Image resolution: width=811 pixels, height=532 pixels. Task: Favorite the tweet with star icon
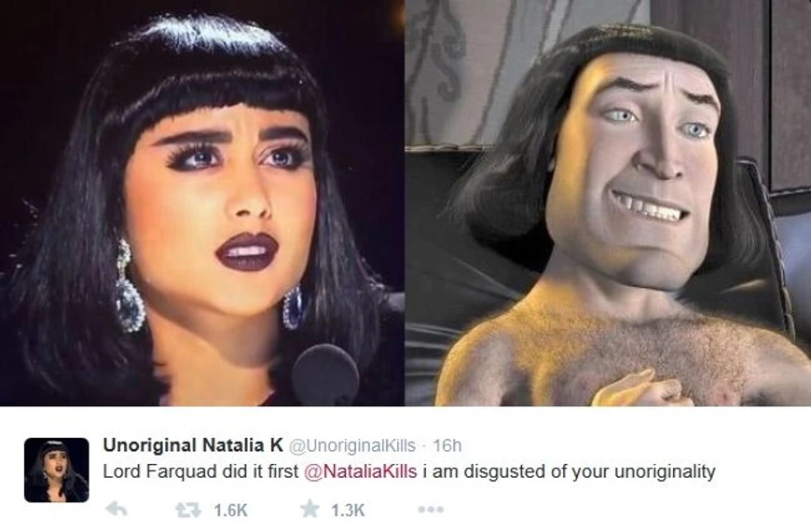pos(309,509)
